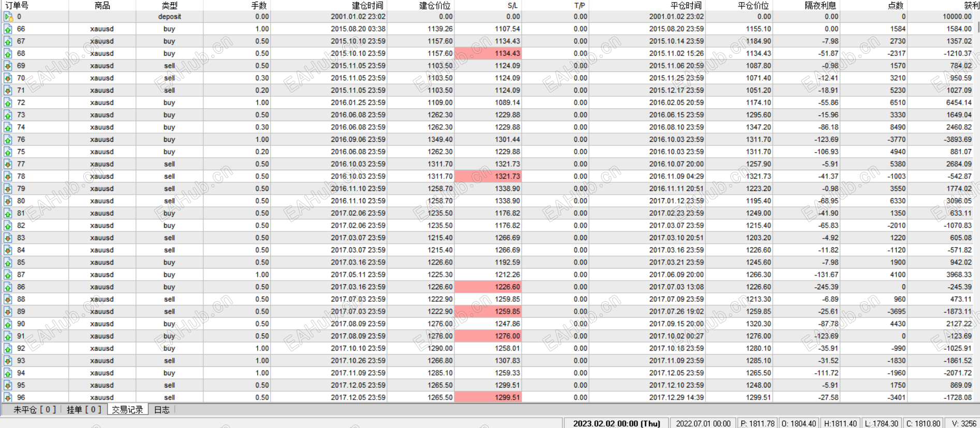Switch to the 未平仓 [ 0 ] tab
Screen dimensions: 980x428
(35, 410)
